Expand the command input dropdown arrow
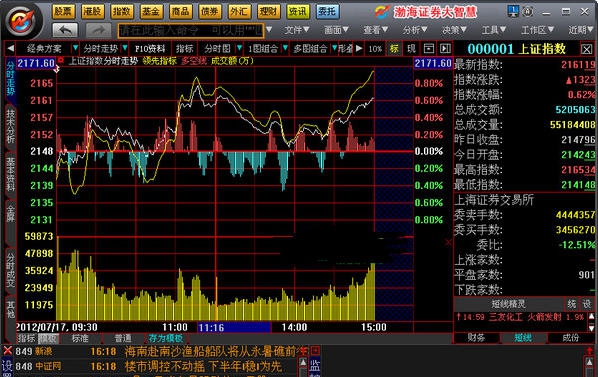Screen dimensions: 598x377 269,29
